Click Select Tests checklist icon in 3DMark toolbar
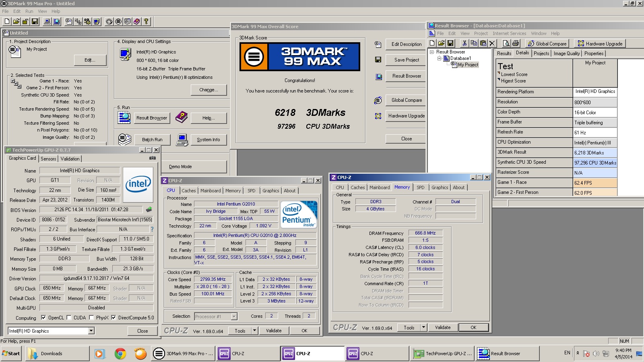The width and height of the screenshot is (644, 362). pyautogui.click(x=78, y=21)
